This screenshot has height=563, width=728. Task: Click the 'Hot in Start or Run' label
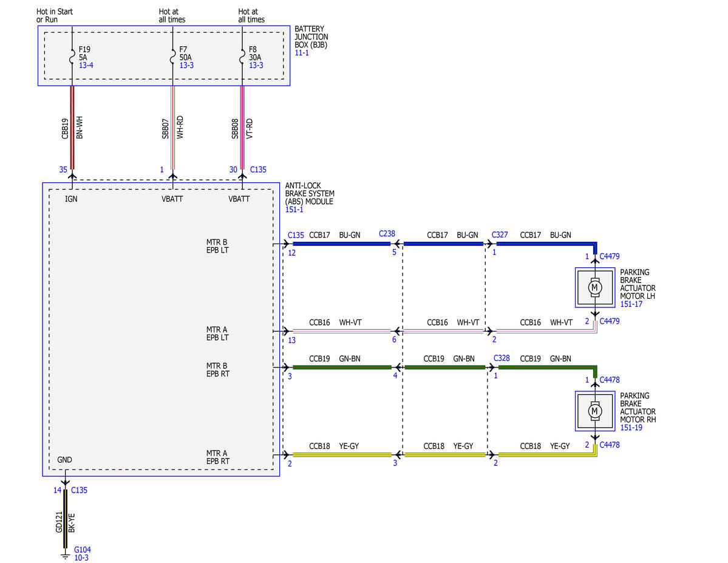(55, 15)
